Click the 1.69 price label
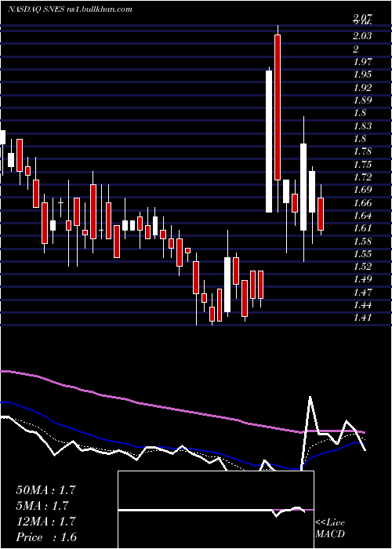 362,191
